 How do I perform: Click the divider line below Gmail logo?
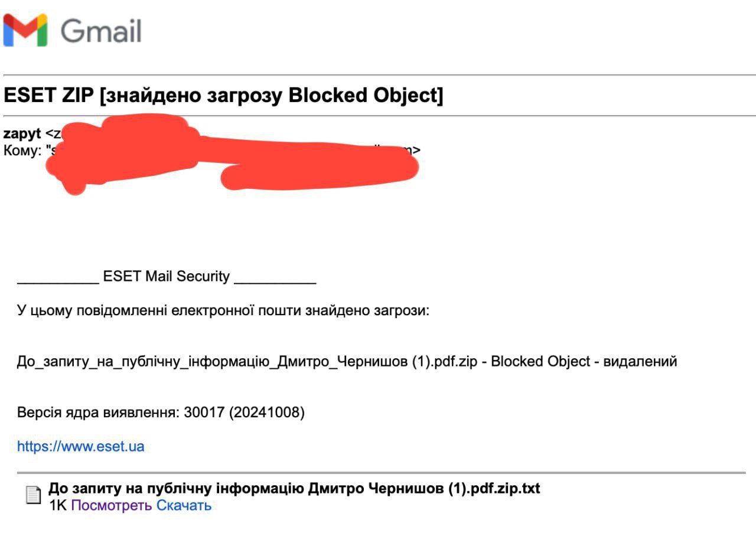(378, 75)
